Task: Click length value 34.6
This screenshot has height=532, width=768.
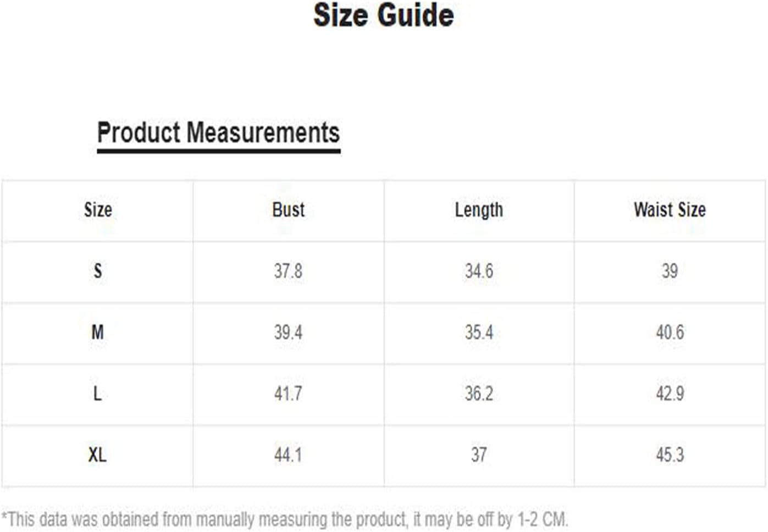Action: pos(479,271)
